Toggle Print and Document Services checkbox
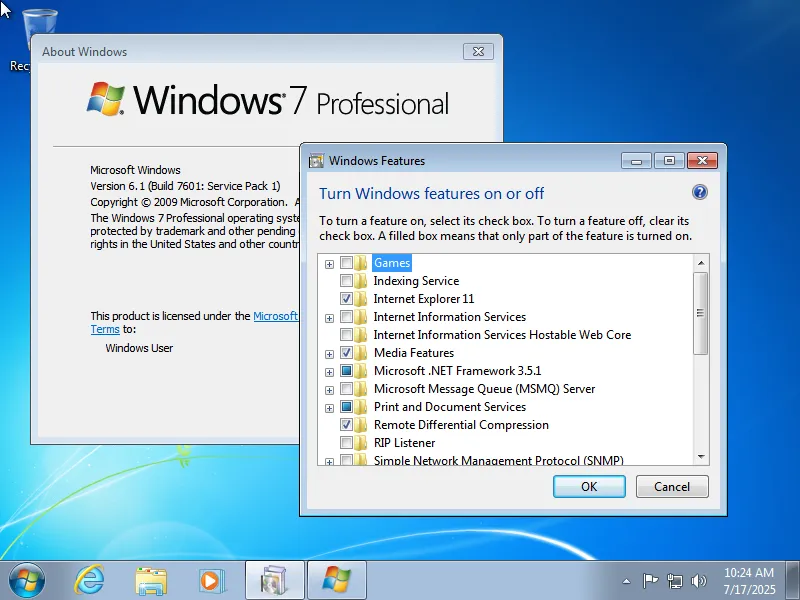The width and height of the screenshot is (800, 600). tap(346, 407)
